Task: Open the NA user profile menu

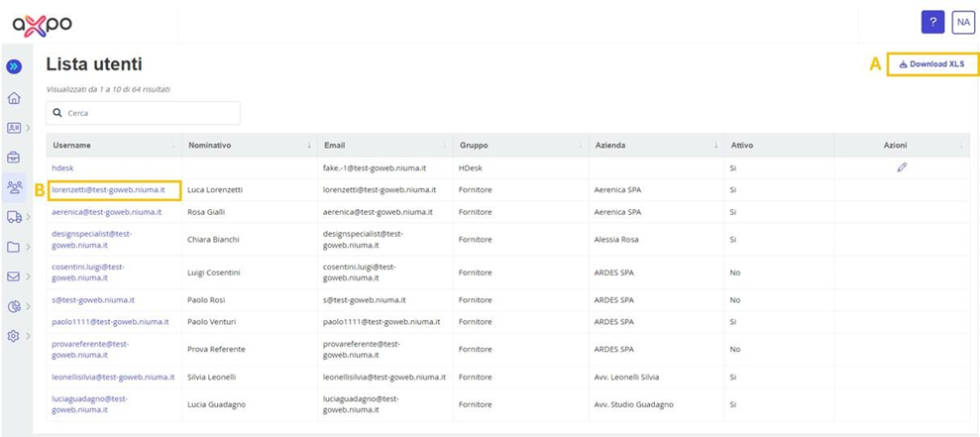Action: [962, 22]
